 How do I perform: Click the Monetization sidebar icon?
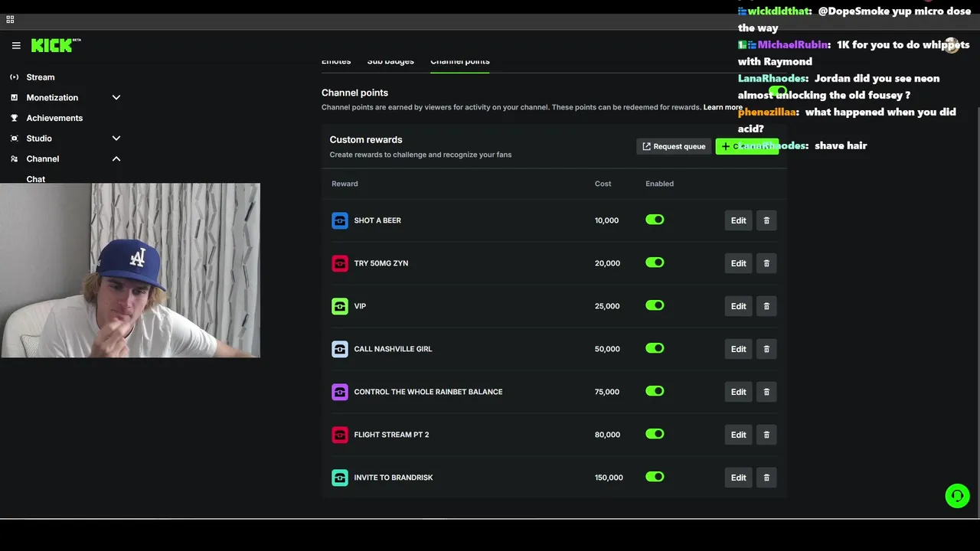(14, 98)
